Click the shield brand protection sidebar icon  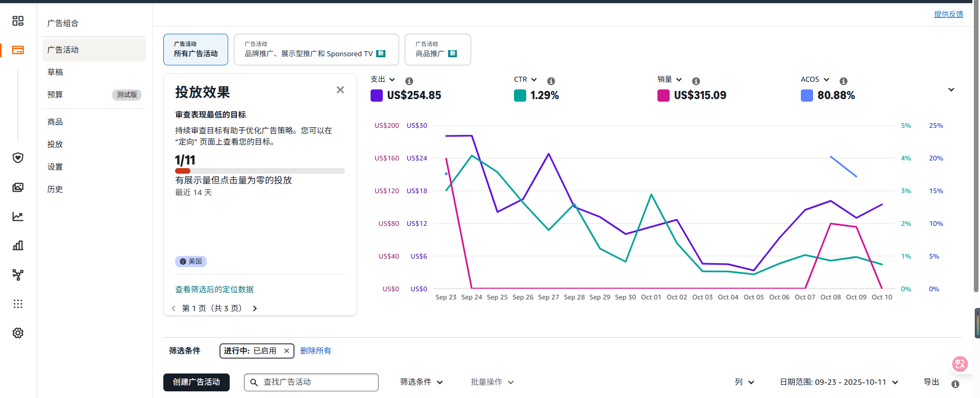click(x=18, y=158)
